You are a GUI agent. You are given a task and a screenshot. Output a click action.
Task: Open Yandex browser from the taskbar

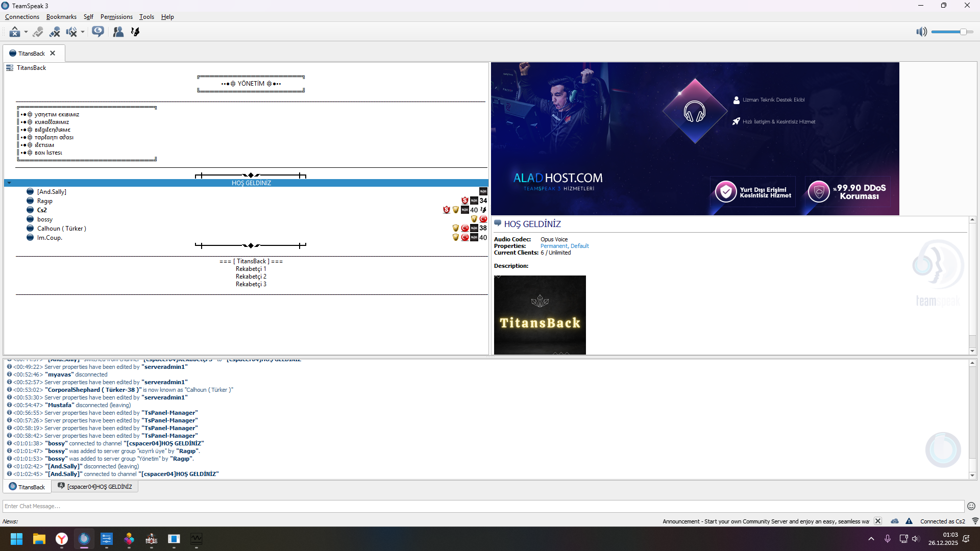[62, 539]
